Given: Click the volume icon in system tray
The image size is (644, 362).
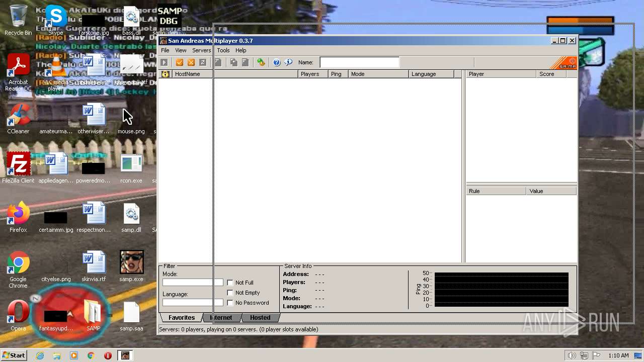Looking at the screenshot, I should coord(572,355).
